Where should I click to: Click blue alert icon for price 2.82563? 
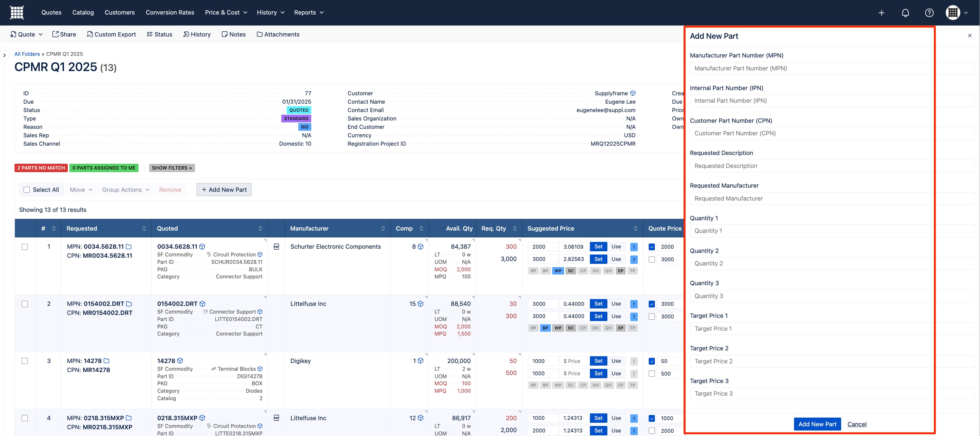634,259
